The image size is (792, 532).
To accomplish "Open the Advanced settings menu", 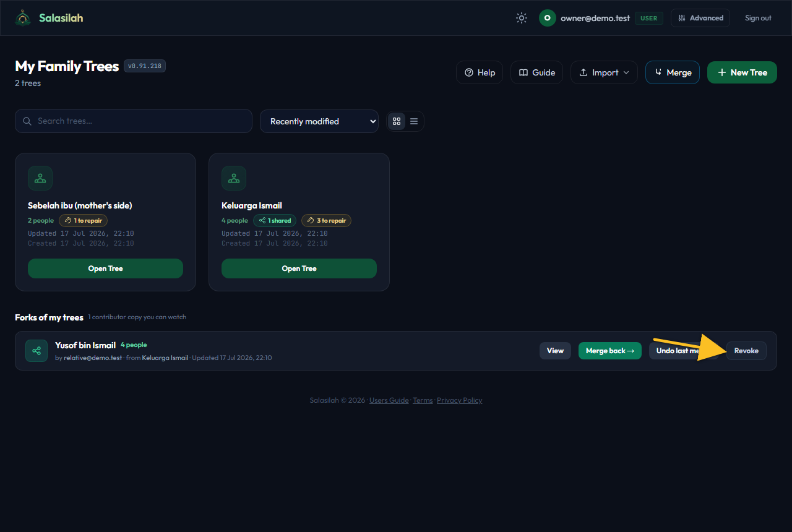I will [700, 18].
